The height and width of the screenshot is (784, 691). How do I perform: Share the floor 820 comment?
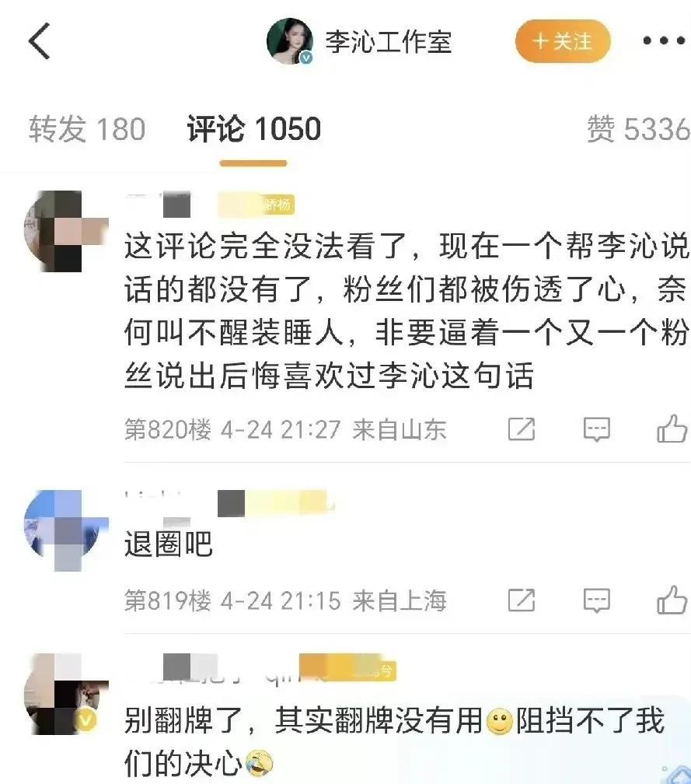[522, 429]
